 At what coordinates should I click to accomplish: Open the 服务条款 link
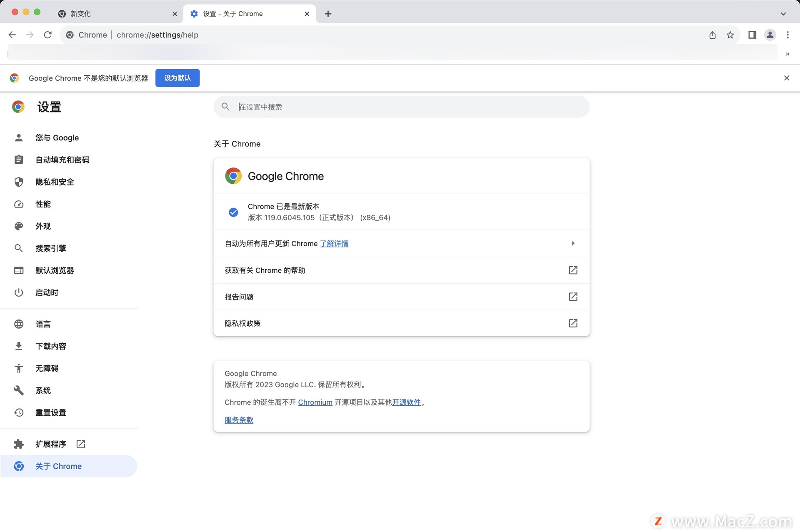239,420
